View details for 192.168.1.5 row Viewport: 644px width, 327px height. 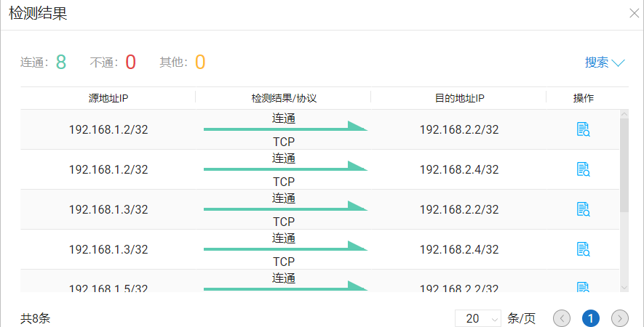coord(583,287)
